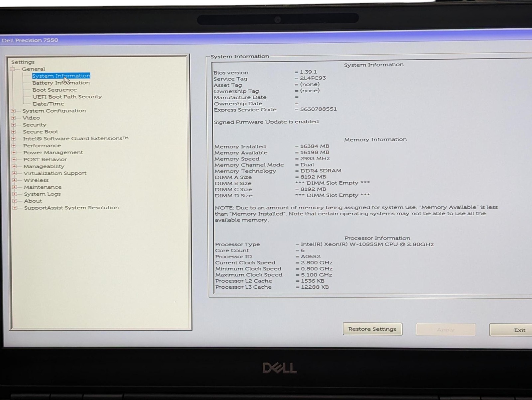Image resolution: width=532 pixels, height=400 pixels.
Task: Click Maximum Clock Speed value 5.100 GHz
Action: [316, 275]
